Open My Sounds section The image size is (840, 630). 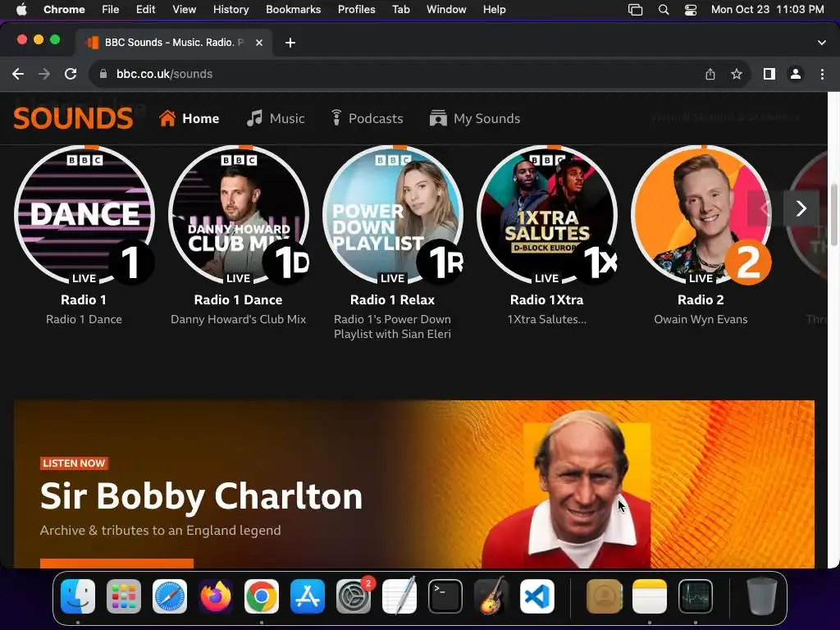475,118
